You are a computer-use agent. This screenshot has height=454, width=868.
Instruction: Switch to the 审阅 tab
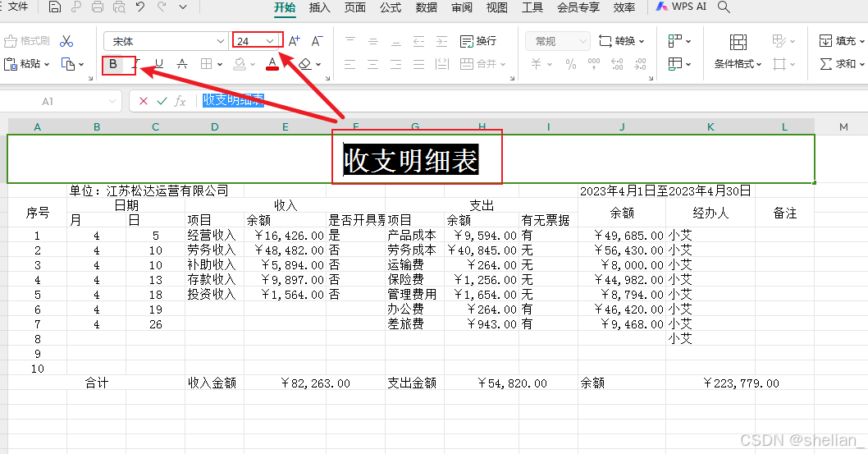click(x=462, y=7)
